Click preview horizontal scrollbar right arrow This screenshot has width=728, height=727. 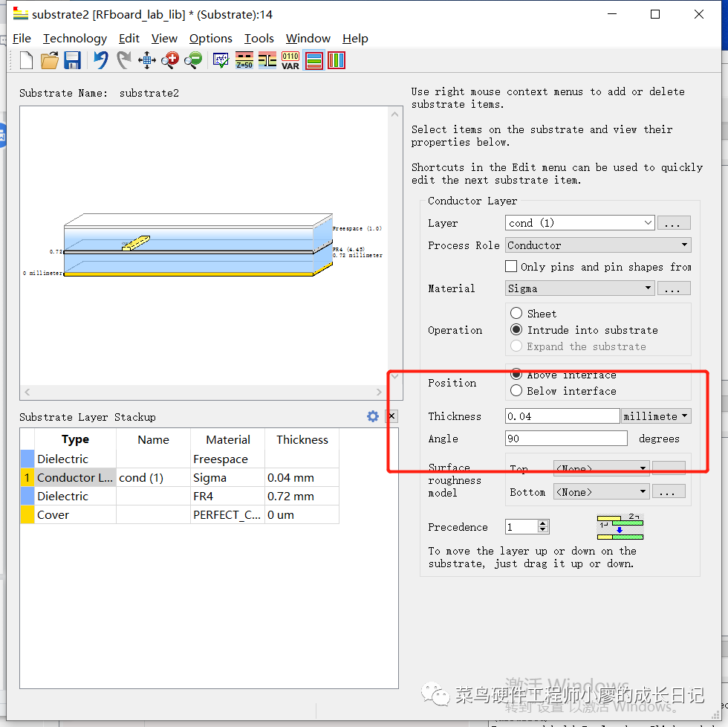click(x=379, y=392)
